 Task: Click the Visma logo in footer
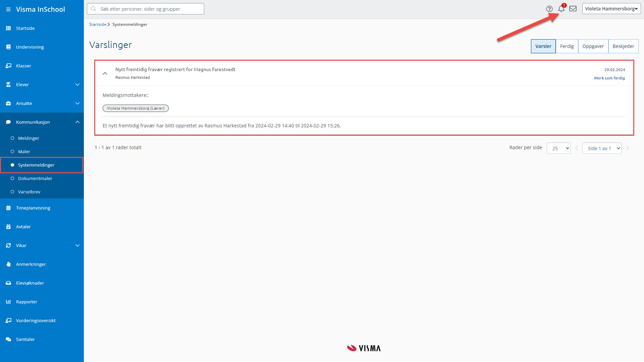click(x=364, y=348)
